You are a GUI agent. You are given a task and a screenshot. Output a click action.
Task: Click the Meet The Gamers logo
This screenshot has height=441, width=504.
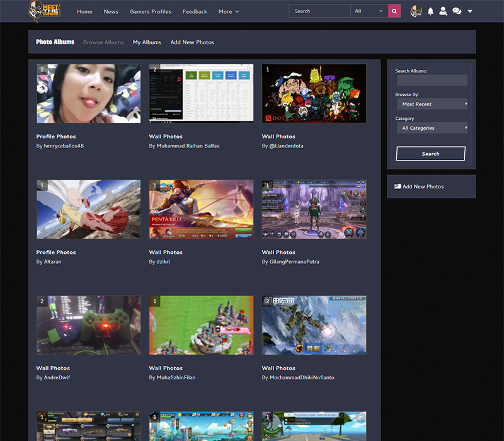click(43, 11)
